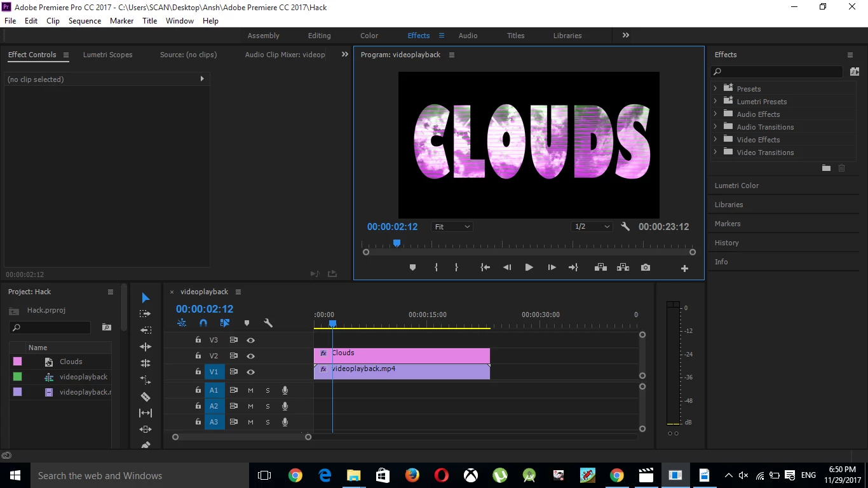Select the Track Select Backward tool

(x=146, y=330)
